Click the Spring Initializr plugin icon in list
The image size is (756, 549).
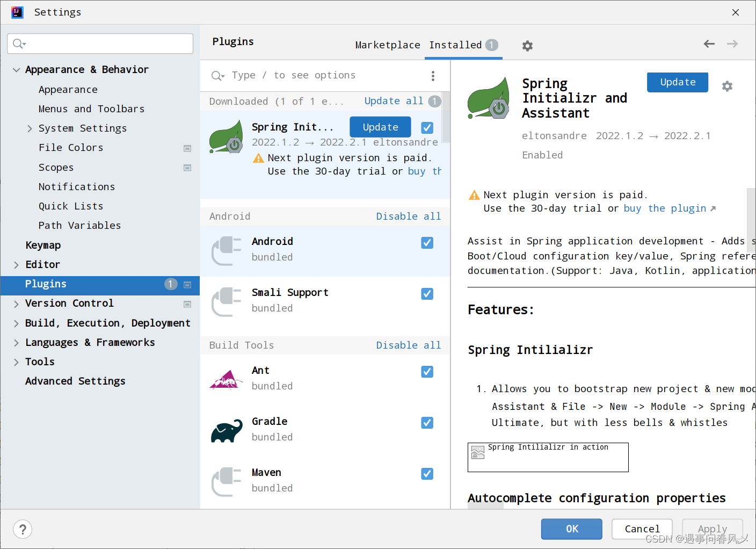(227, 138)
